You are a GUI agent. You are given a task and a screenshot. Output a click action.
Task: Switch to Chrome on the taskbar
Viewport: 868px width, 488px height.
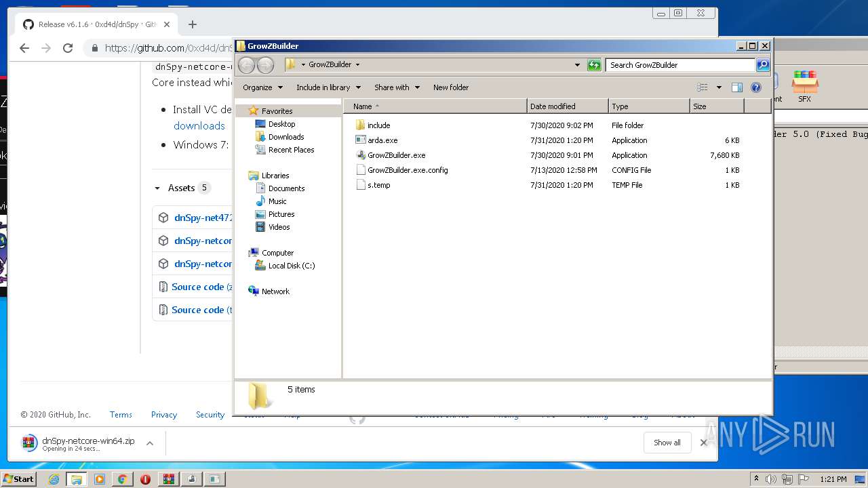click(122, 479)
